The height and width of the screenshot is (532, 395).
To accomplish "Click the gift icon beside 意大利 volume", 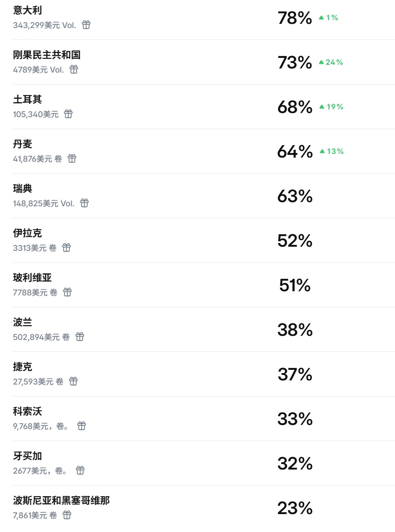I will tap(86, 25).
